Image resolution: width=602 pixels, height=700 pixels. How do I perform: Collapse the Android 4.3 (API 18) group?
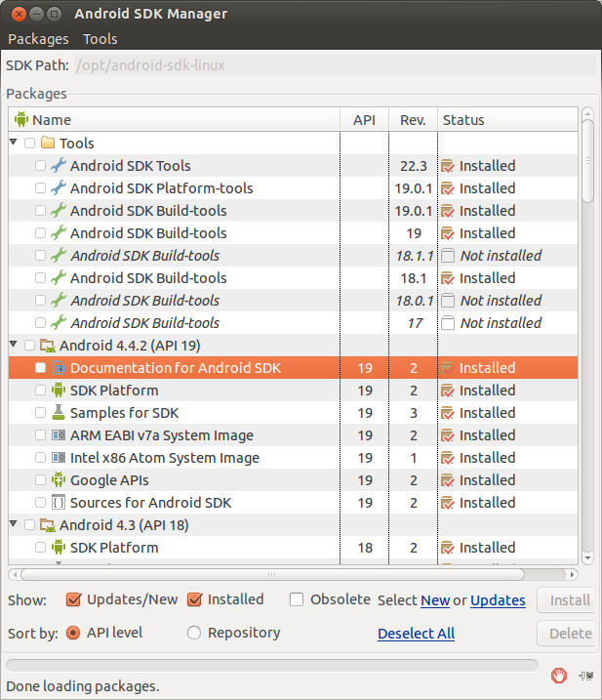[x=14, y=524]
